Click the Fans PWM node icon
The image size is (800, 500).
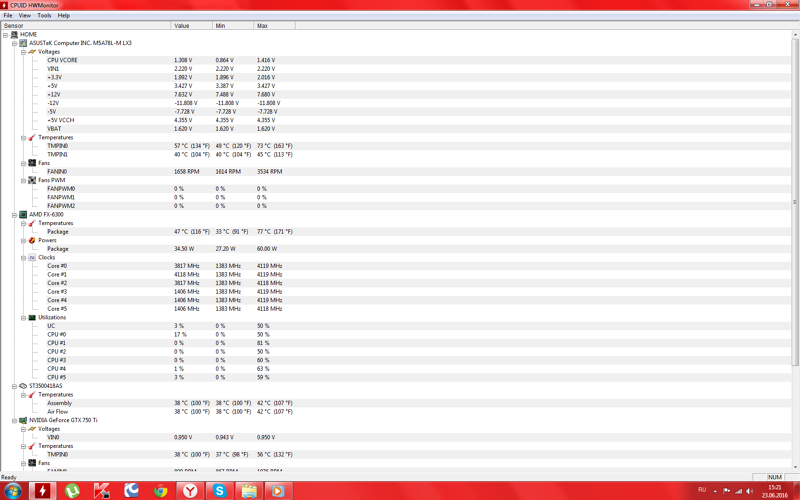point(32,181)
